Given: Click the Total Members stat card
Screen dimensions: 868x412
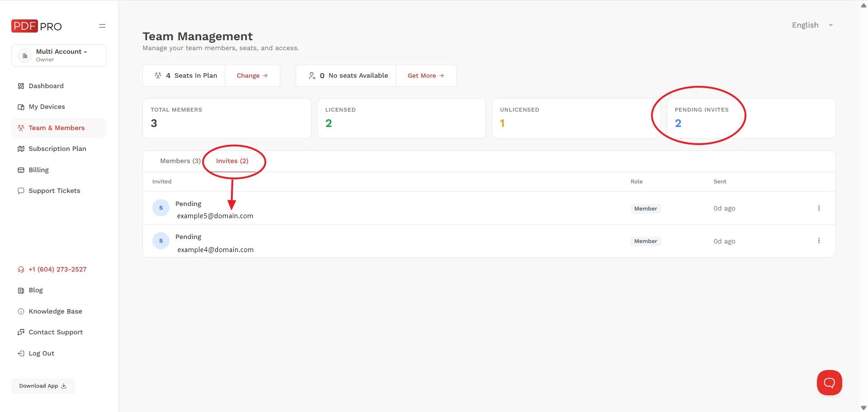Looking at the screenshot, I should click(x=227, y=118).
